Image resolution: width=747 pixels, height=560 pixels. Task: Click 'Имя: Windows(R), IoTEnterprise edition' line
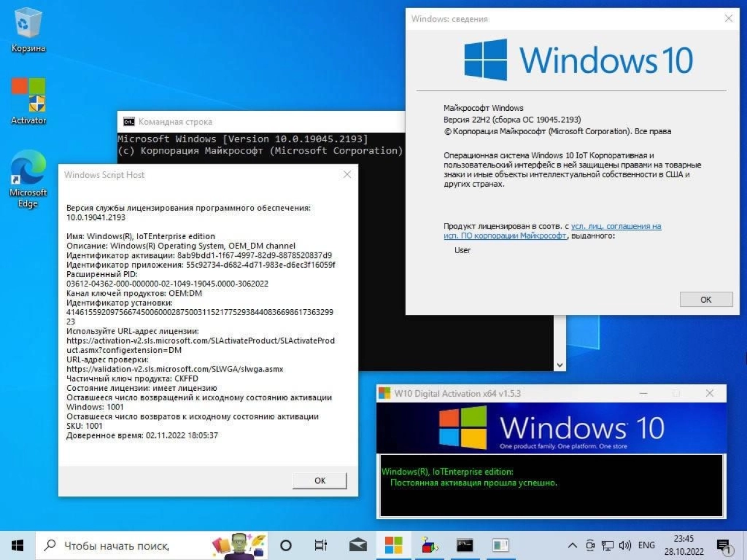pos(141,236)
